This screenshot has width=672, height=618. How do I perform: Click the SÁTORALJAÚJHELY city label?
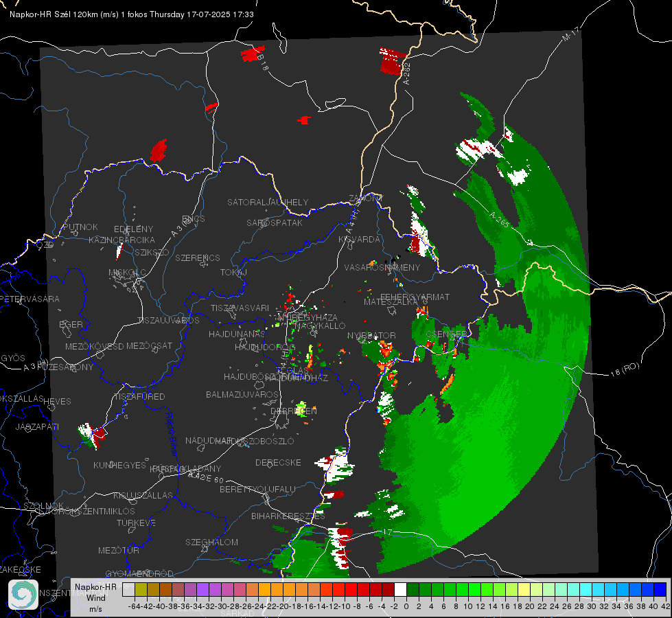(x=268, y=202)
